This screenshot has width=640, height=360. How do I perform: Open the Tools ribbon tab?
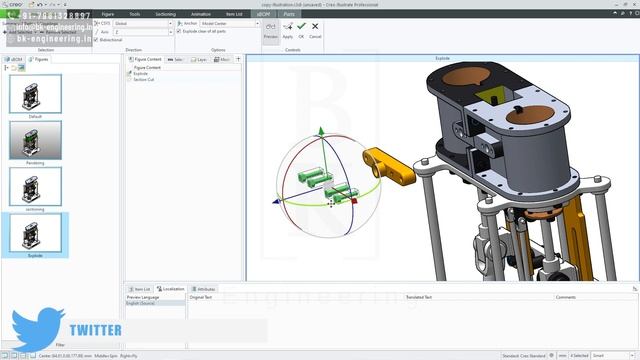tap(135, 14)
